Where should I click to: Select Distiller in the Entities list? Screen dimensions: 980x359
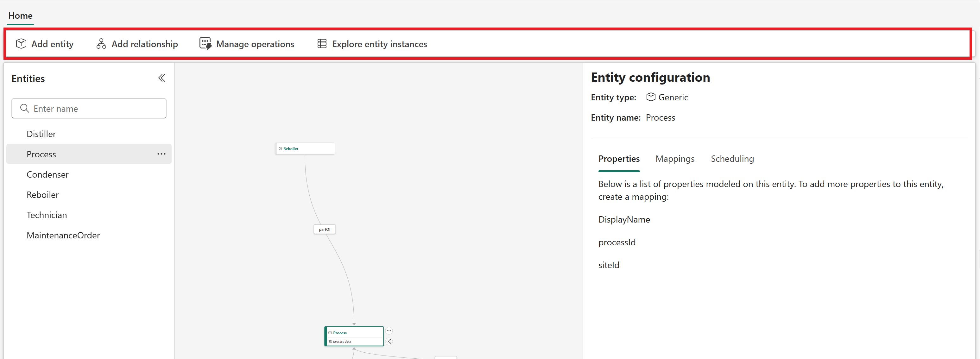tap(41, 134)
